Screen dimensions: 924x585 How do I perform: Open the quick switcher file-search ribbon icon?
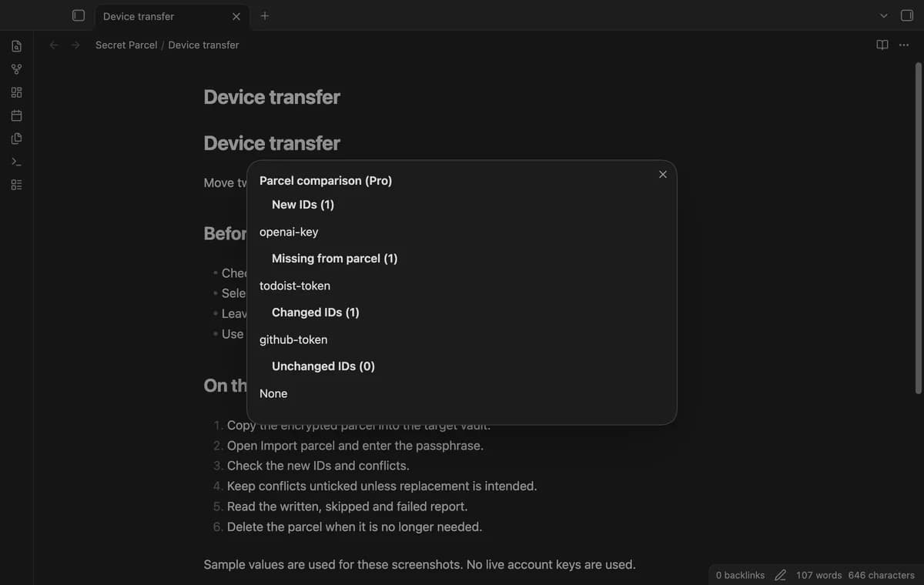[16, 46]
